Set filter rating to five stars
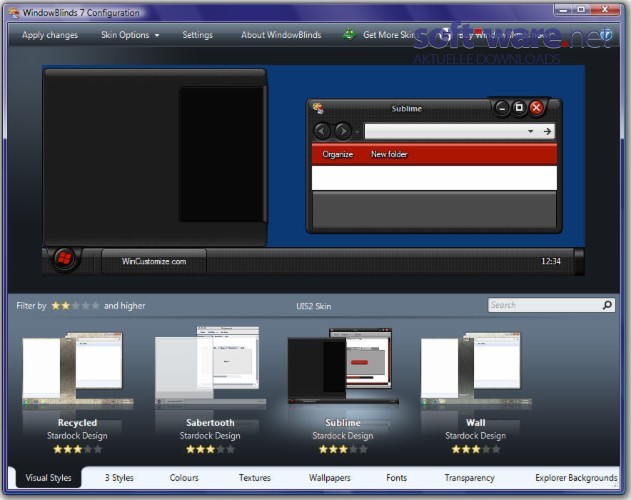Viewport: 631px width, 500px height. click(95, 306)
